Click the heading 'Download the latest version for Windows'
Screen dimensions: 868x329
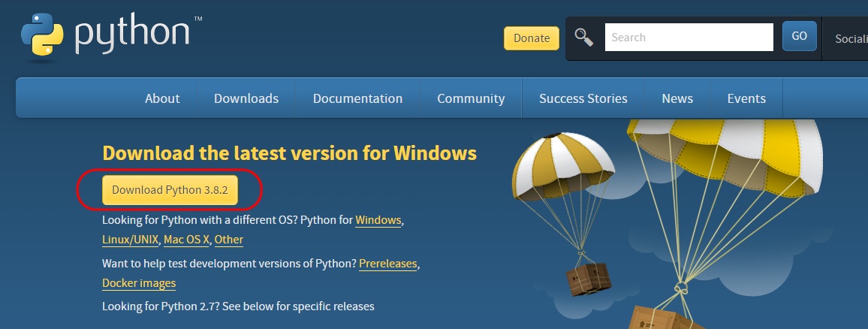click(x=290, y=153)
